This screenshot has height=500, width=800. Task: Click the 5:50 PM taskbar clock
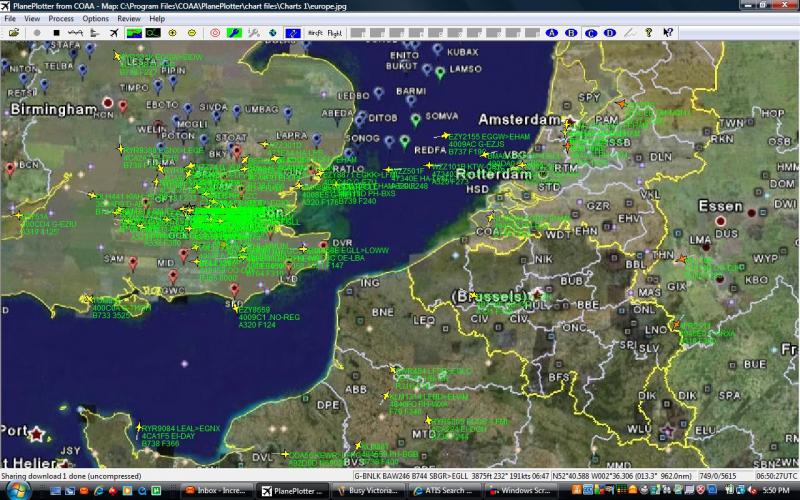coord(776,490)
